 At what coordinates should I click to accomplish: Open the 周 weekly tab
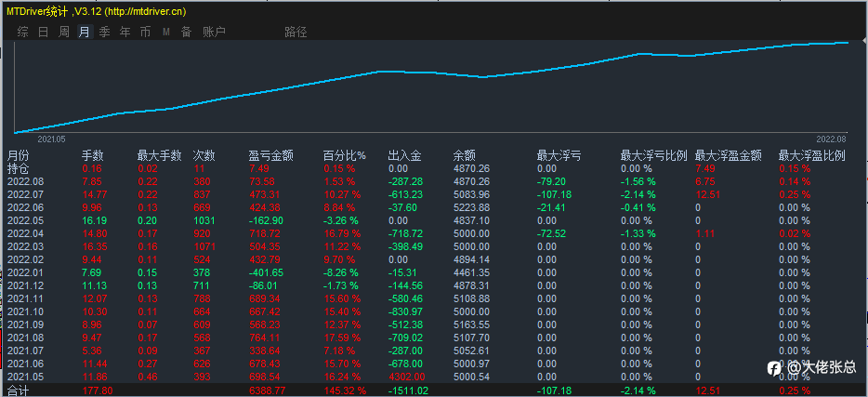click(x=64, y=33)
